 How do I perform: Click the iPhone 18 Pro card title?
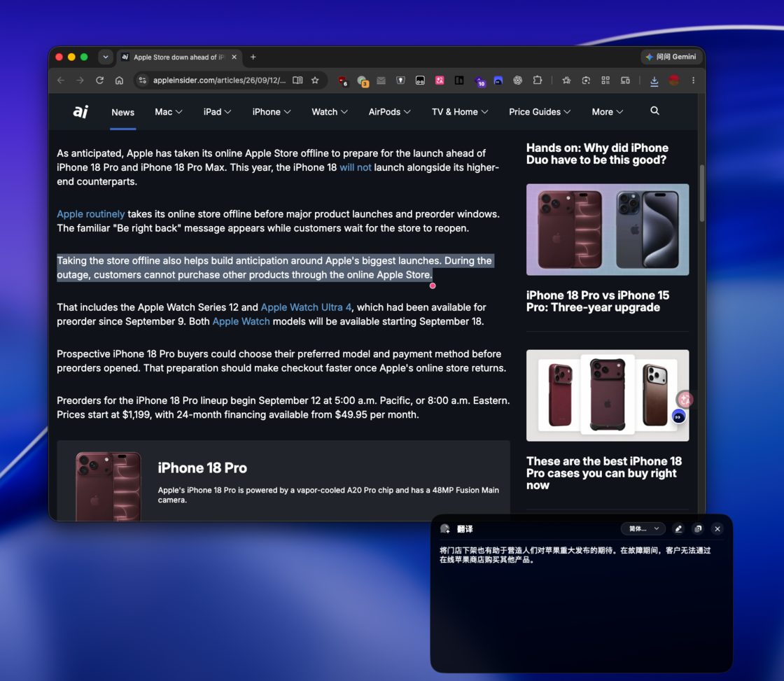[202, 468]
